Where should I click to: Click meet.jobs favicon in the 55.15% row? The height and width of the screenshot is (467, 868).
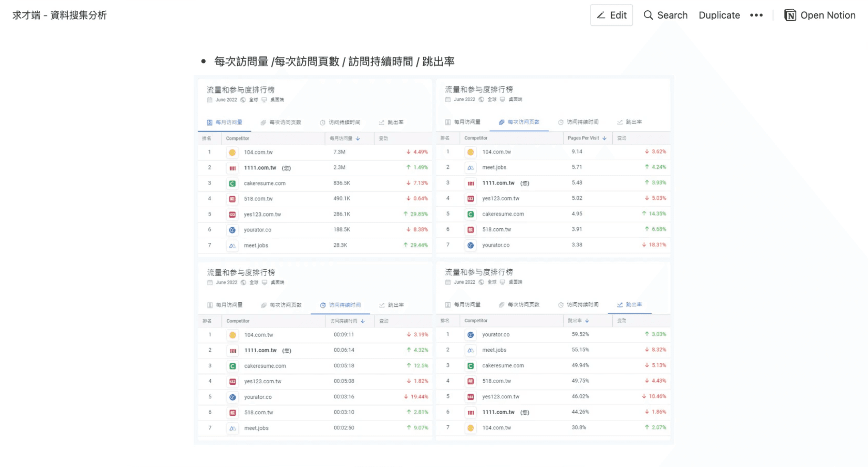pyautogui.click(x=471, y=350)
